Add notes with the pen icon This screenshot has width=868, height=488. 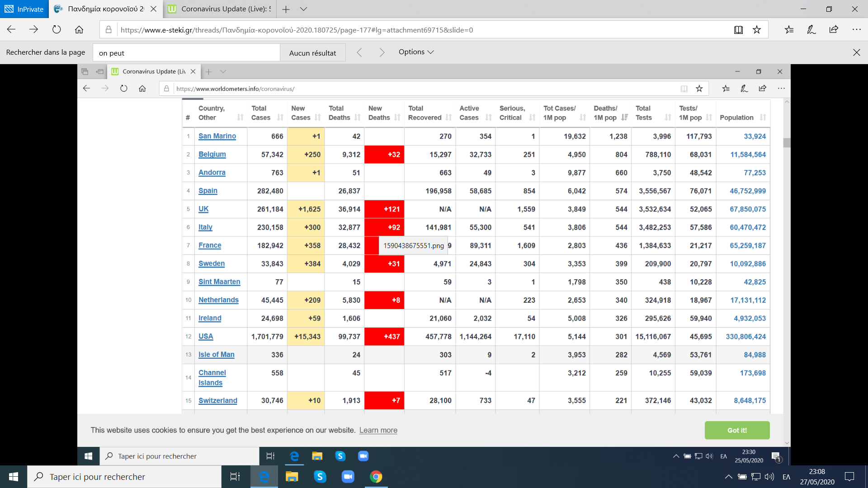tap(811, 30)
